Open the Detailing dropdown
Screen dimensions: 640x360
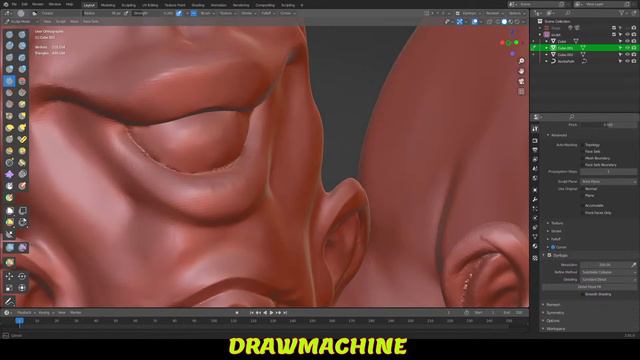coord(608,280)
